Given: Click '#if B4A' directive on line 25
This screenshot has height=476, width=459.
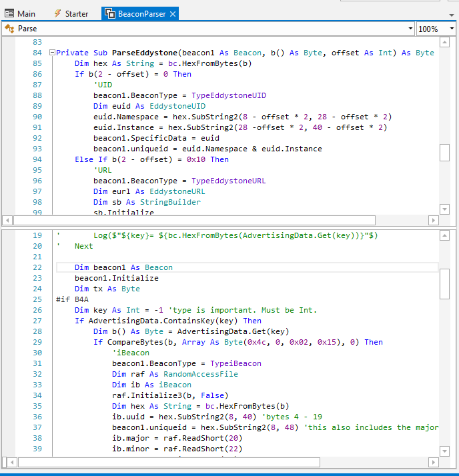Looking at the screenshot, I should tap(72, 299).
